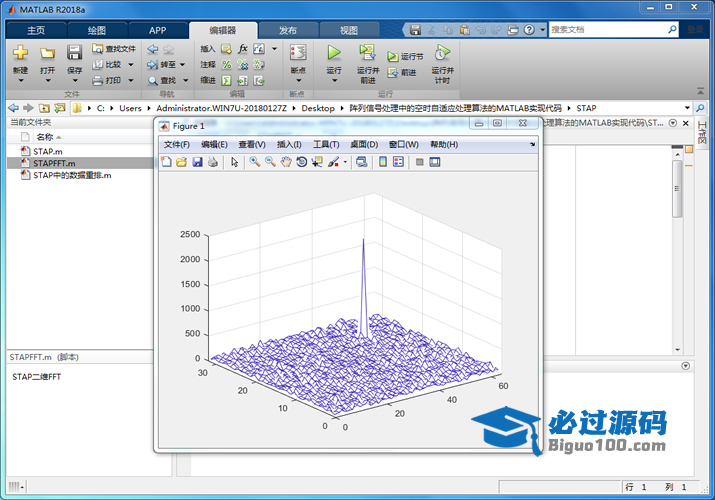Screen dimensions: 715x500
Task: Open the Brush color dropdown in Figure 1
Action: 345,162
